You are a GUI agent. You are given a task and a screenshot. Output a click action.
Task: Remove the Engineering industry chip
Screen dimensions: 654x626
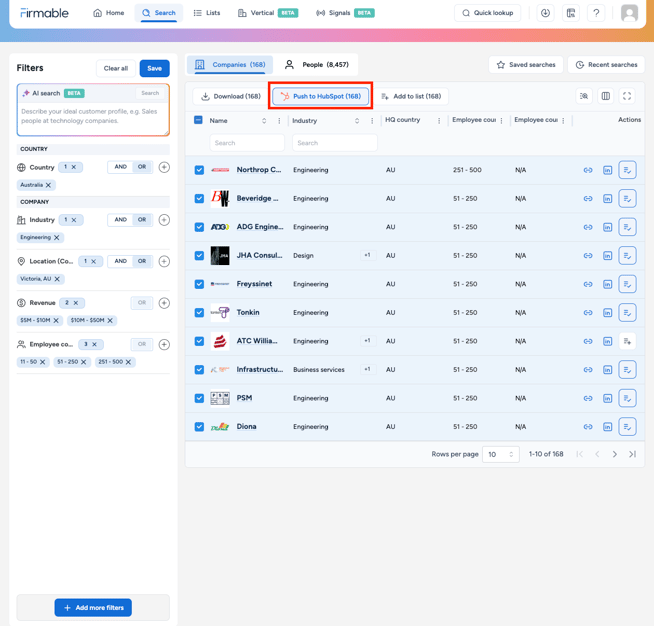(x=57, y=238)
